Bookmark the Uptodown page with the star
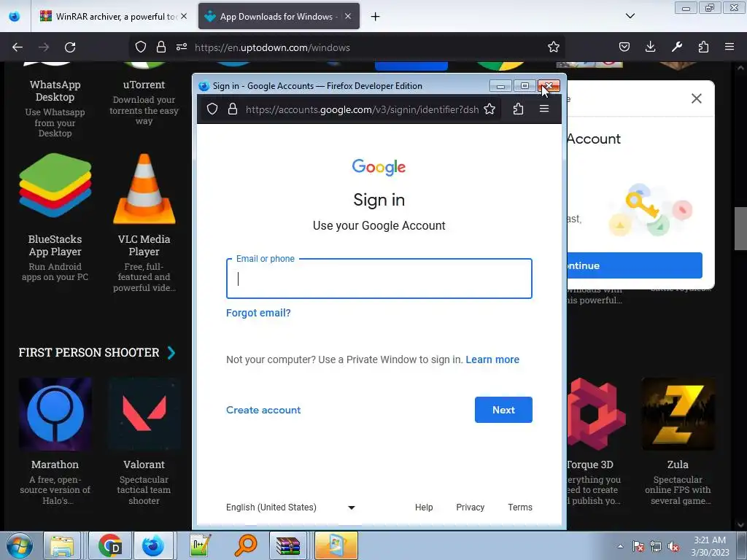 (553, 47)
